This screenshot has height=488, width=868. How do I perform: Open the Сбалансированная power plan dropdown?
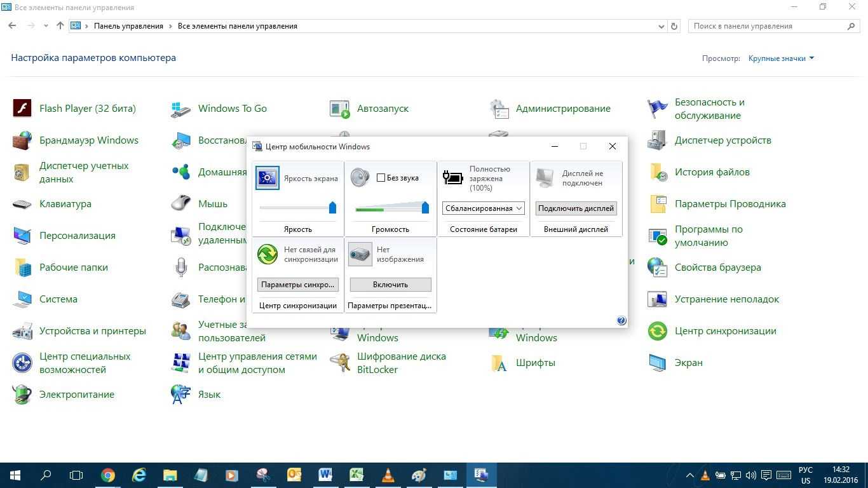click(x=483, y=208)
